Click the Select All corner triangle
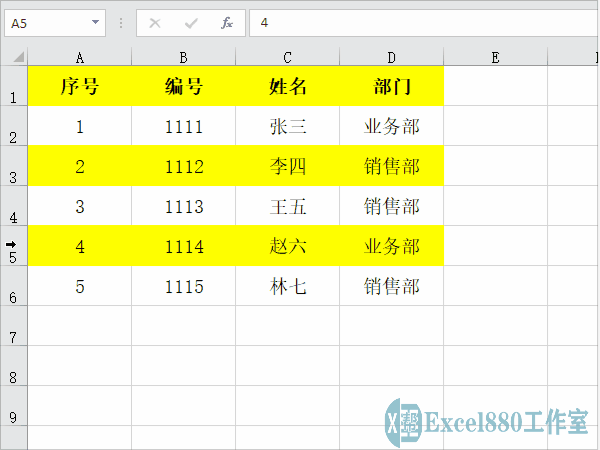This screenshot has width=600, height=450. [x=18, y=57]
